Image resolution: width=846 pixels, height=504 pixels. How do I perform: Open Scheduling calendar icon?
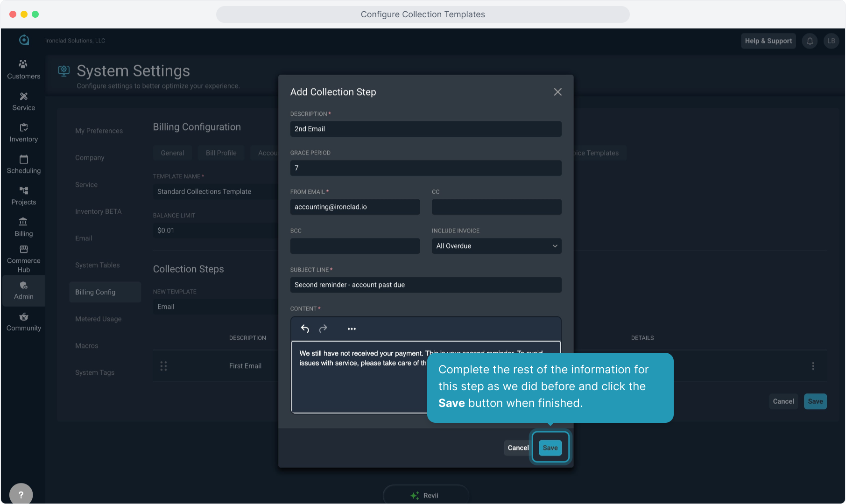click(23, 160)
